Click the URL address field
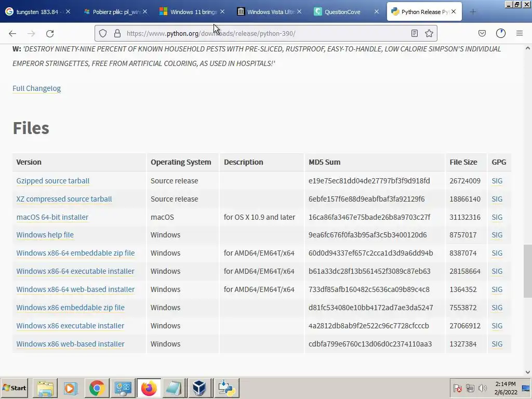This screenshot has height=399, width=532. 264,33
